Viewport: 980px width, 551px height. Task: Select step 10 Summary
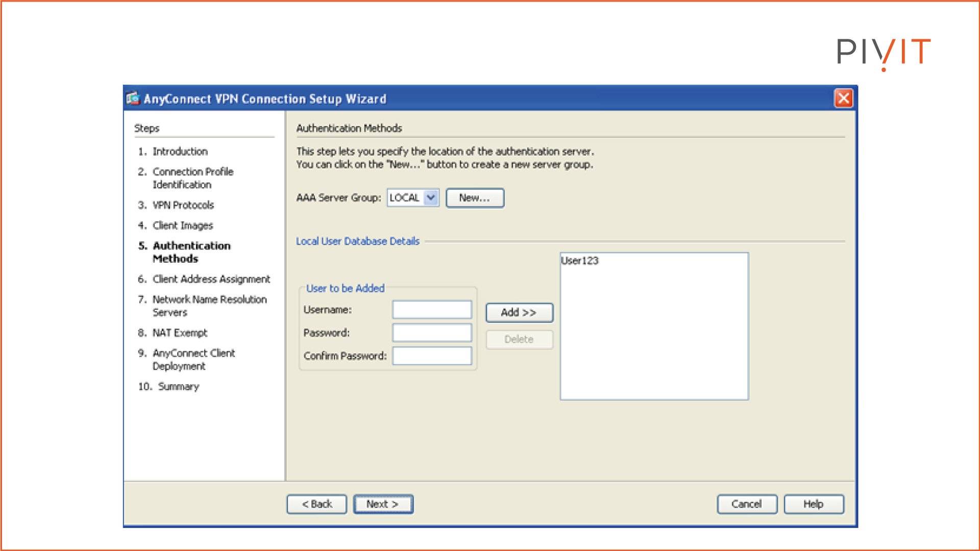click(178, 387)
